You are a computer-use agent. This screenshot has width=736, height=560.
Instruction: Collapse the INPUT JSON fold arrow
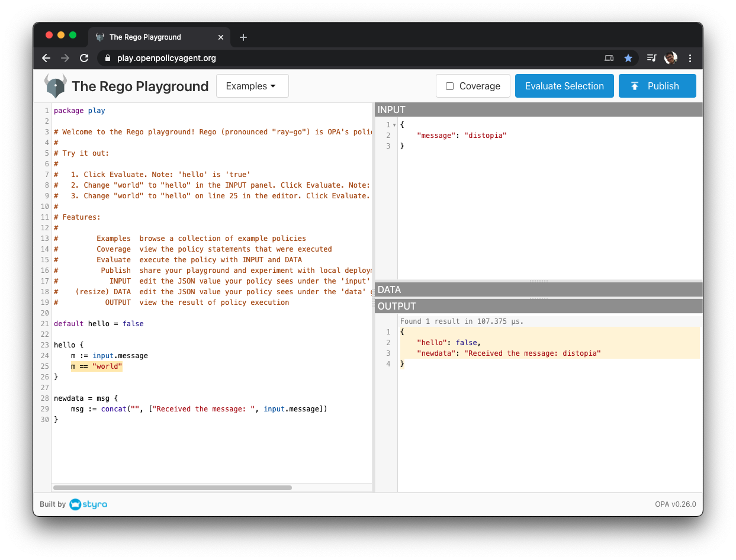[394, 125]
